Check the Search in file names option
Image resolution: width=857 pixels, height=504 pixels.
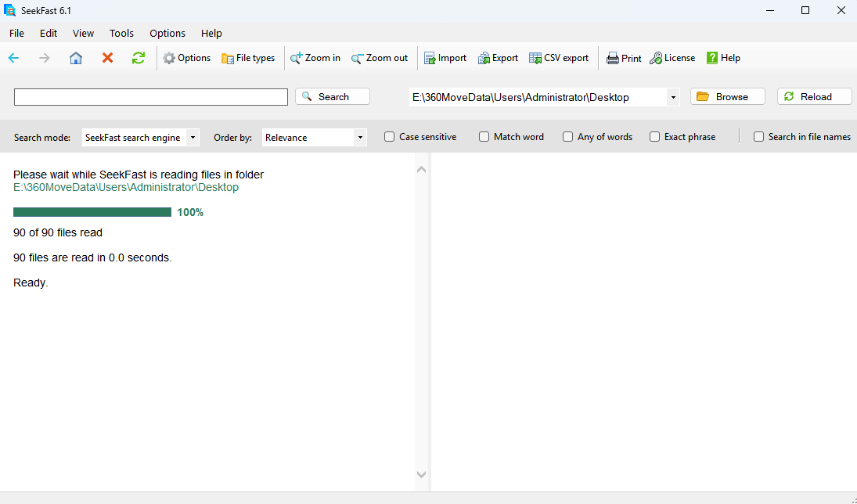click(758, 137)
